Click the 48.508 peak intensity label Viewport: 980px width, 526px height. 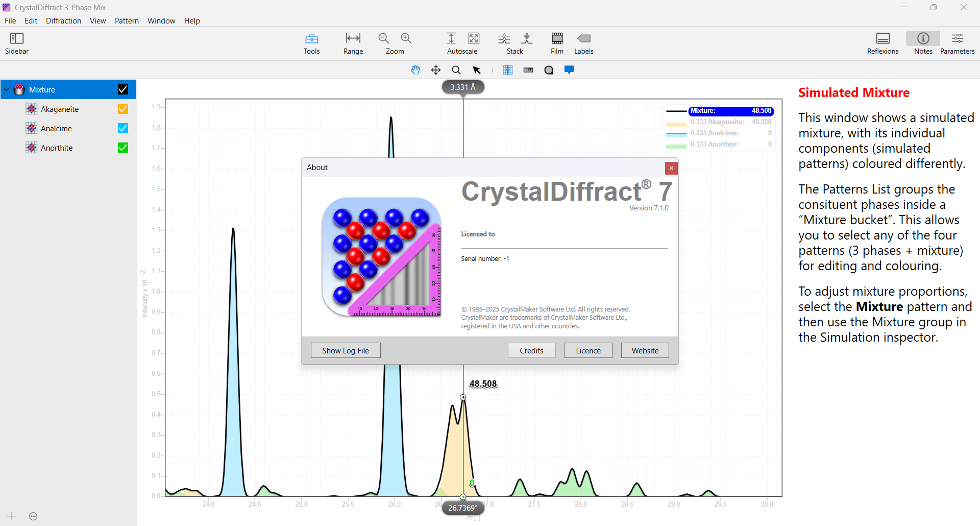(483, 384)
